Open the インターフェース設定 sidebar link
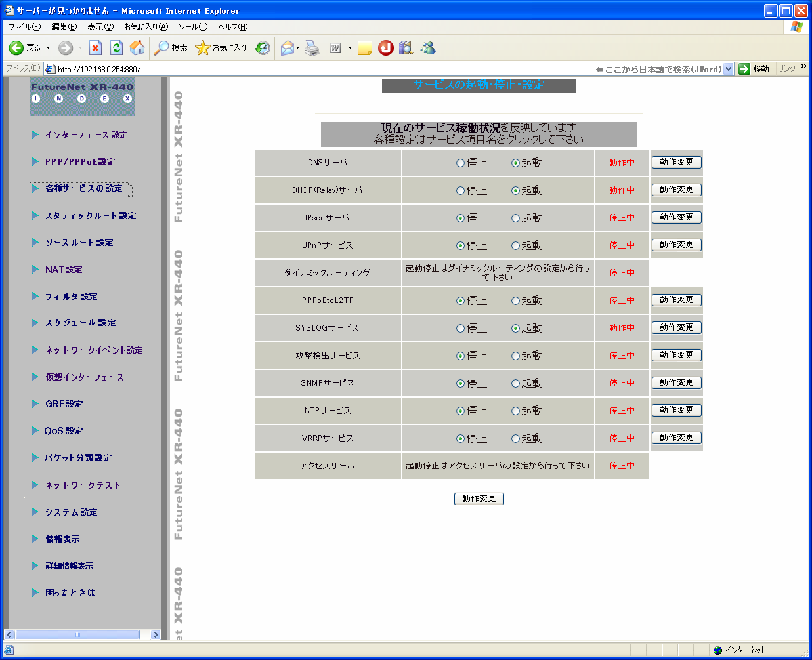 [86, 134]
